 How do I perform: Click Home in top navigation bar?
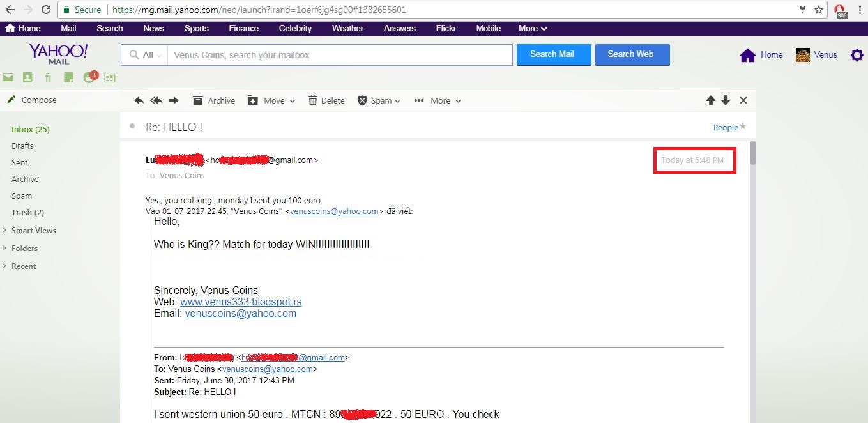click(23, 28)
